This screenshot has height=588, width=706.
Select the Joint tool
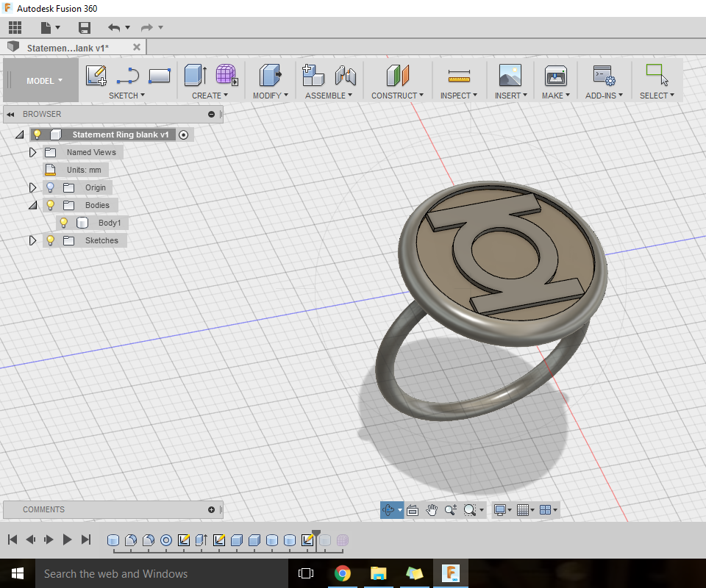click(x=346, y=75)
